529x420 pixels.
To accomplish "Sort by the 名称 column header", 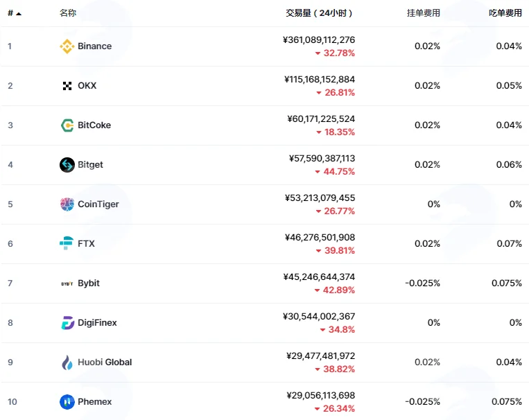I will point(68,12).
